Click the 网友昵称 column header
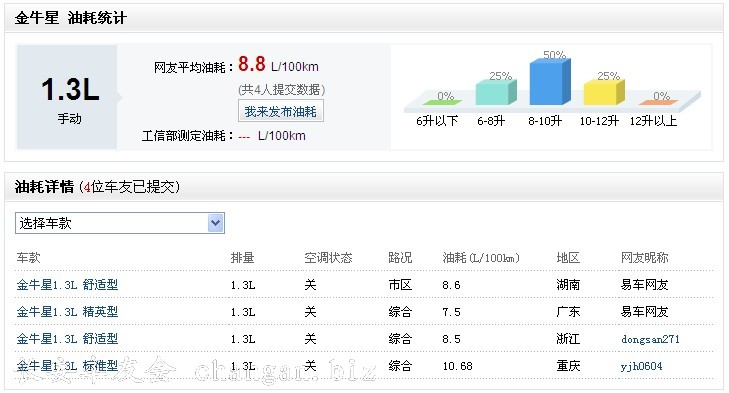Image resolution: width=729 pixels, height=393 pixels. pos(644,258)
